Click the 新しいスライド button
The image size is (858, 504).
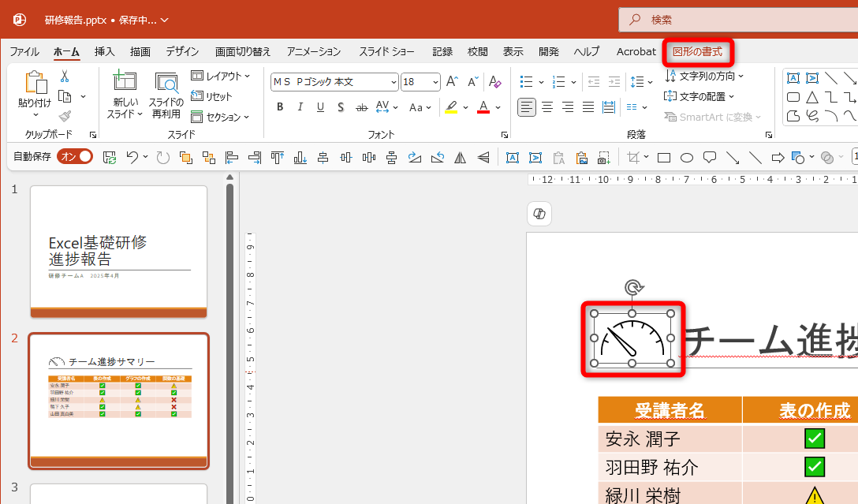123,96
